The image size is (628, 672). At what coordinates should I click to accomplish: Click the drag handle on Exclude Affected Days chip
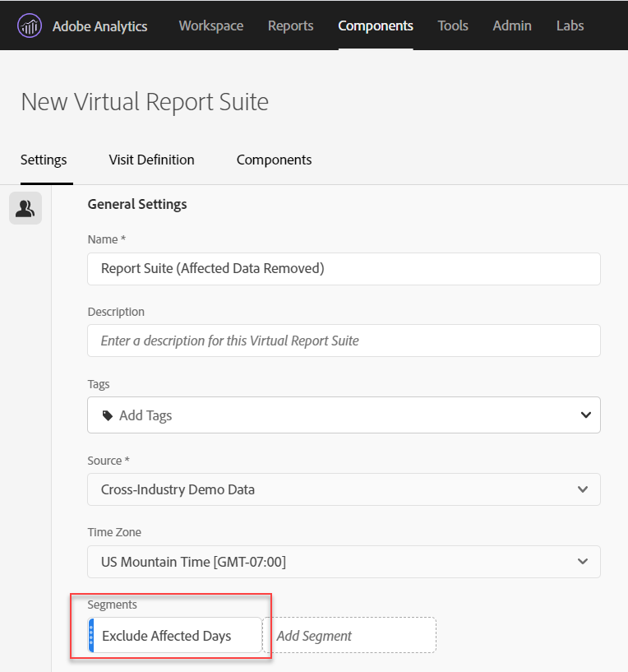[92, 635]
